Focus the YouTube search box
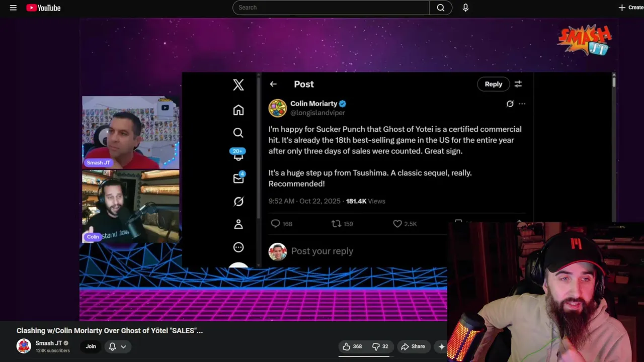Image resolution: width=644 pixels, height=362 pixels. pos(331,8)
